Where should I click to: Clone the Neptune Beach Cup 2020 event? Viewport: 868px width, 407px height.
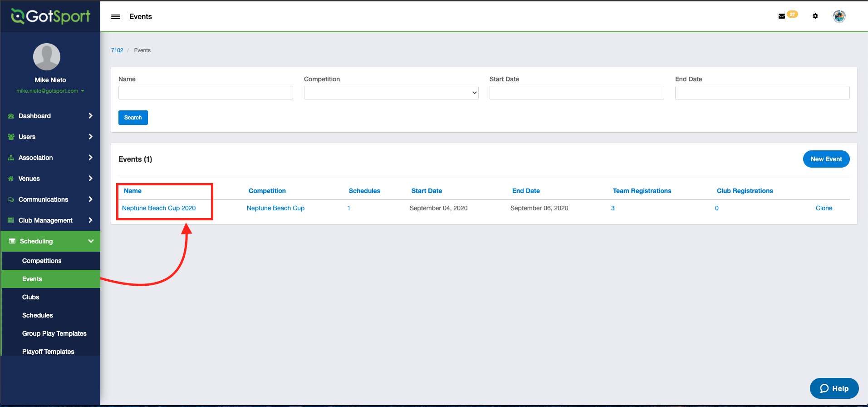824,208
